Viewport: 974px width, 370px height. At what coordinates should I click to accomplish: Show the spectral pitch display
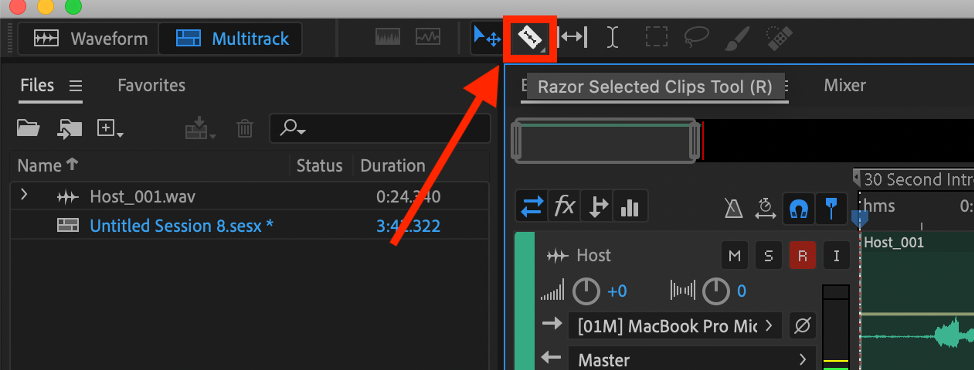429,38
